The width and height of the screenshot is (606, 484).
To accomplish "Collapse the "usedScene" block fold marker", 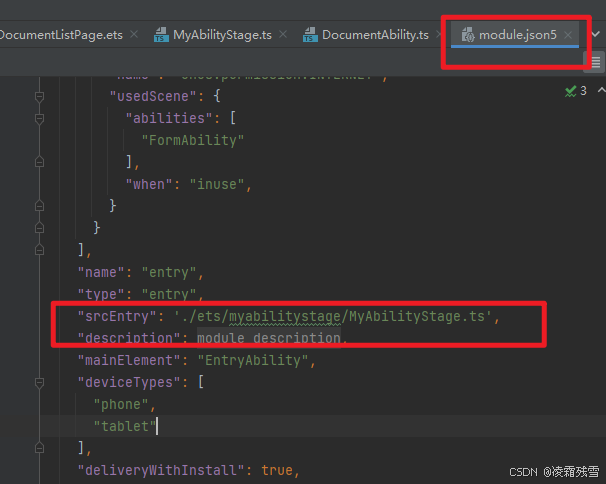I will tap(39, 96).
